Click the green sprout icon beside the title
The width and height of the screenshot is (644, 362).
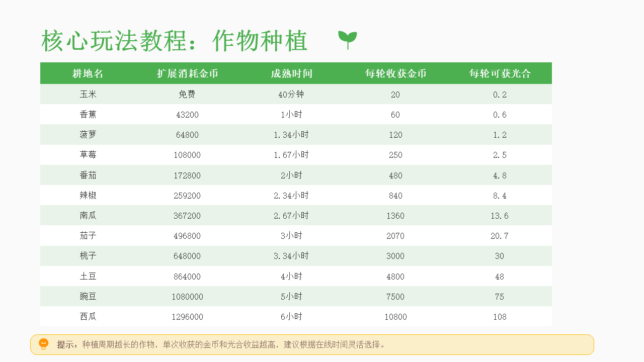click(347, 40)
